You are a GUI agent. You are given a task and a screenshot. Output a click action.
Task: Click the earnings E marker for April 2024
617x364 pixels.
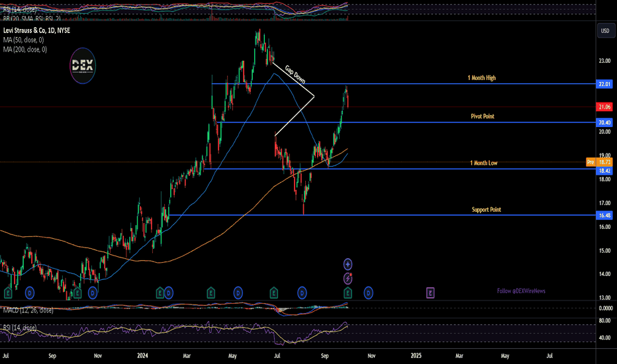click(211, 293)
